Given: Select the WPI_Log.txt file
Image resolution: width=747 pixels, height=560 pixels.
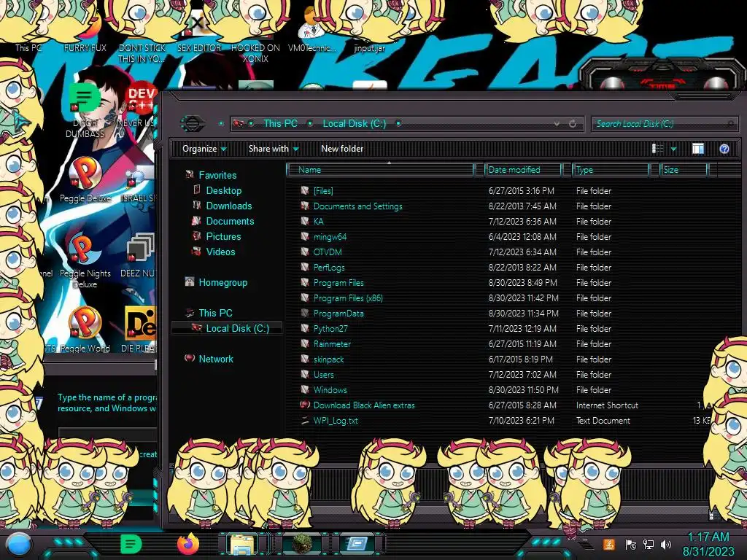Looking at the screenshot, I should 336,421.
